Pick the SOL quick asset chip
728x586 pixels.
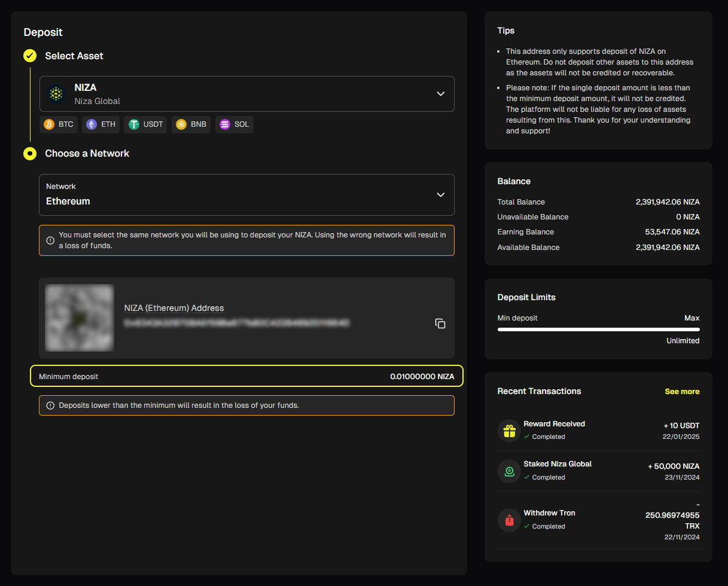234,124
